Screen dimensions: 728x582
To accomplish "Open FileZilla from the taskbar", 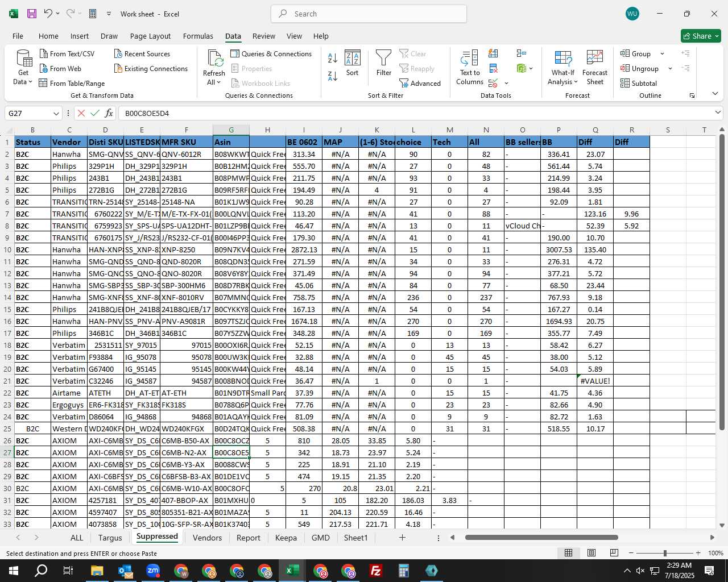I will [375, 571].
